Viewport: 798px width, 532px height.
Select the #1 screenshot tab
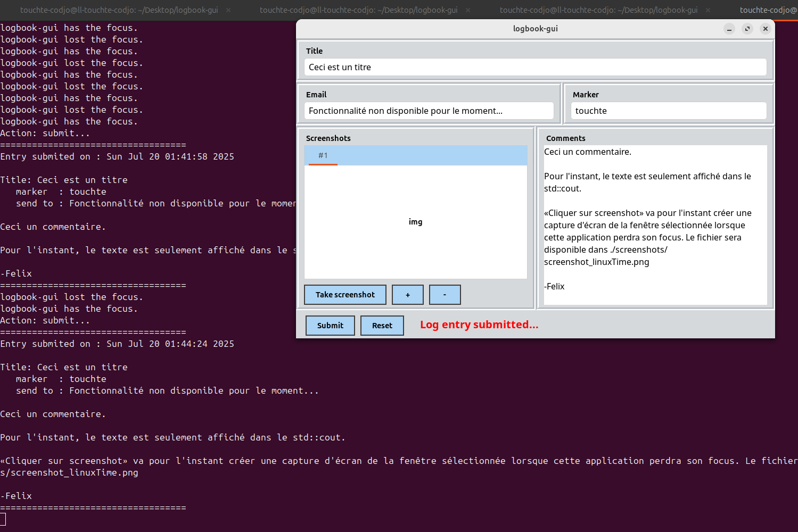coord(323,155)
